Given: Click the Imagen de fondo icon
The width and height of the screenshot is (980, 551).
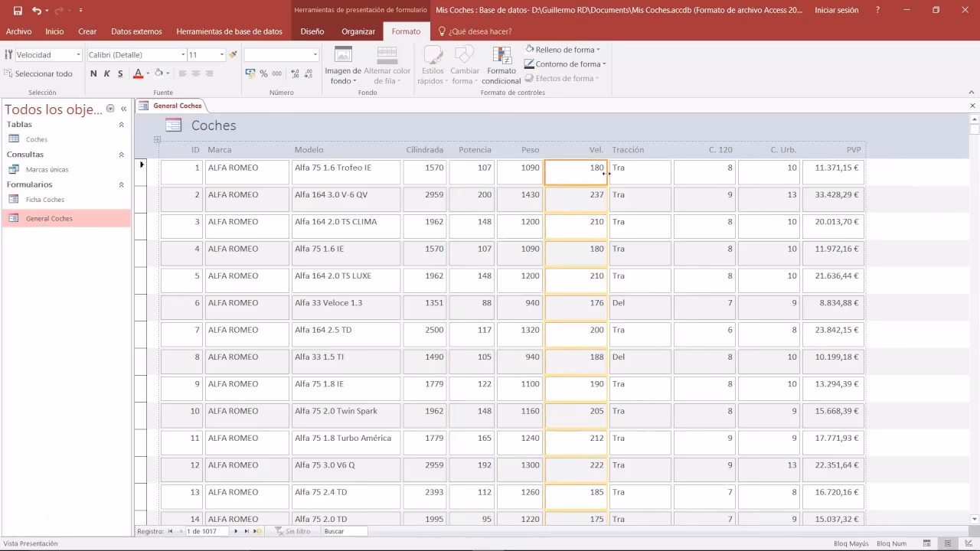Looking at the screenshot, I should [343, 55].
